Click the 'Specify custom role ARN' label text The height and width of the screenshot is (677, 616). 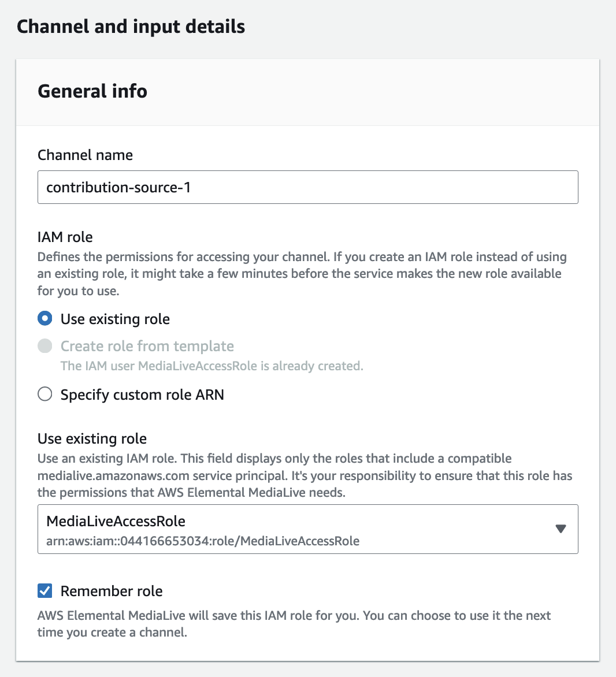[x=142, y=395]
